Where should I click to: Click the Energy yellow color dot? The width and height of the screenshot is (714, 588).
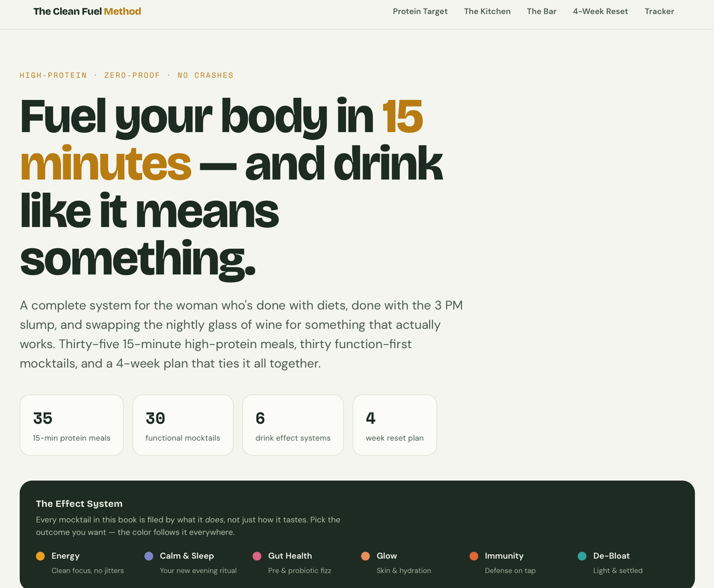tap(40, 556)
